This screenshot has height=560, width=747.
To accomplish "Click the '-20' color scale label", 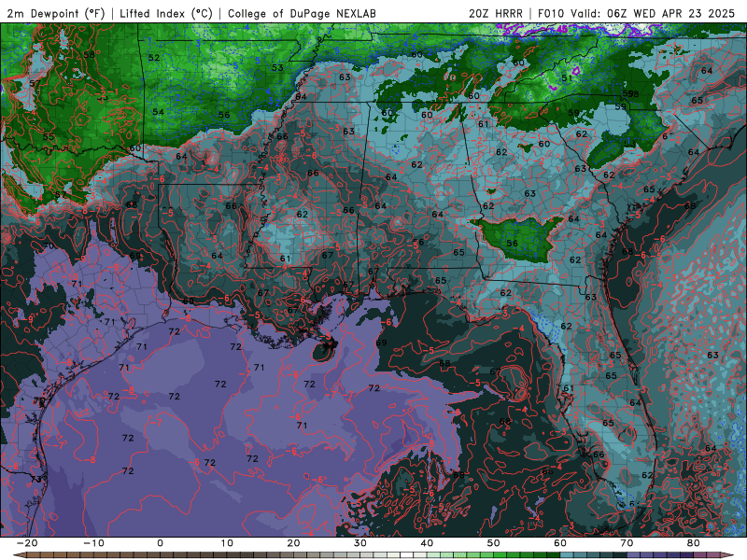I will click(x=27, y=543).
